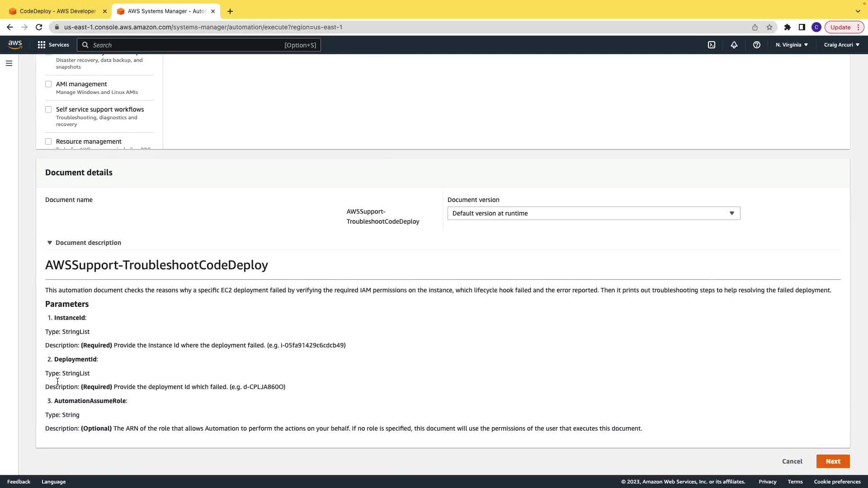Switch to CodeDeploy browser tab
The height and width of the screenshot is (488, 868).
point(57,11)
